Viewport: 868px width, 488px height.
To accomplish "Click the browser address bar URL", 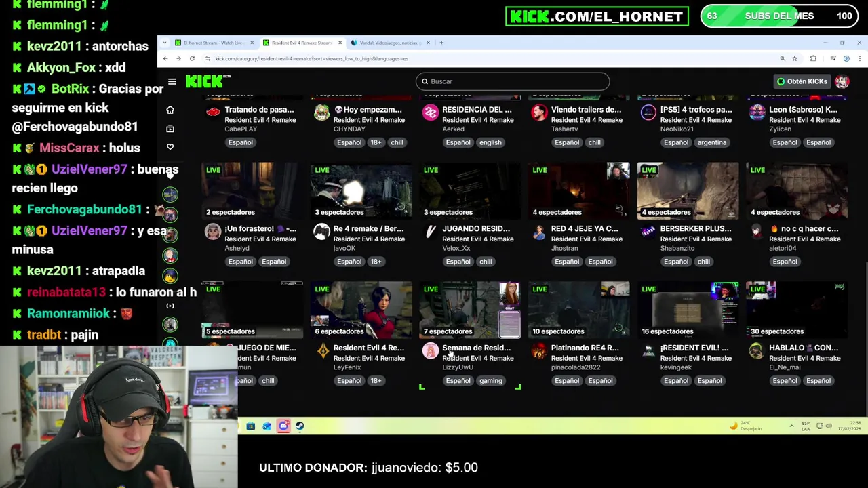I will click(311, 59).
